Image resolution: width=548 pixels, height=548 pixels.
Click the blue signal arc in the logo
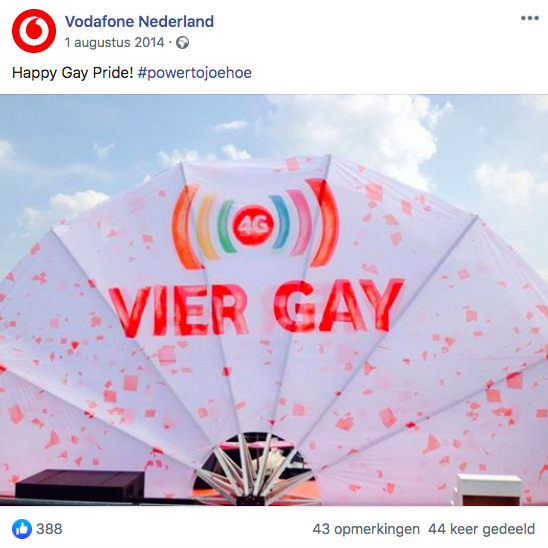click(x=280, y=222)
